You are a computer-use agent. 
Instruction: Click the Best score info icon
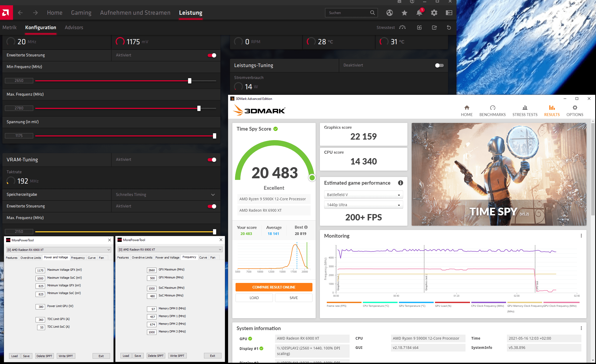point(306,227)
